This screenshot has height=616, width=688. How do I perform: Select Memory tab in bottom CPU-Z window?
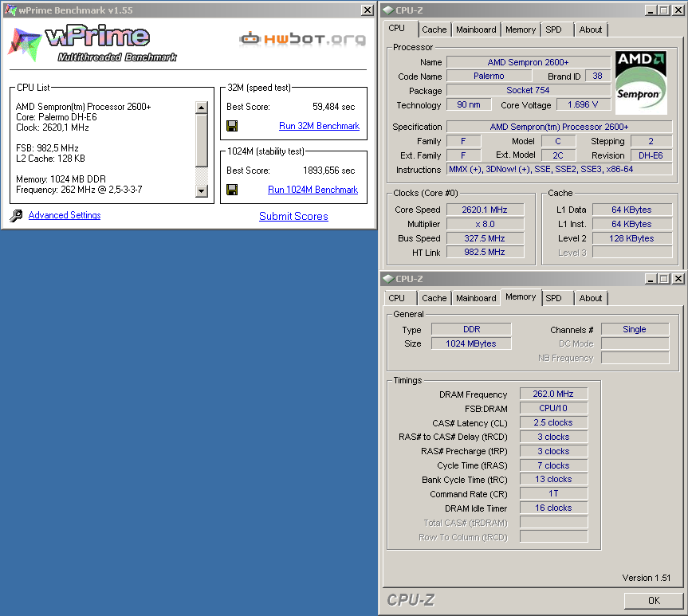[x=521, y=296]
